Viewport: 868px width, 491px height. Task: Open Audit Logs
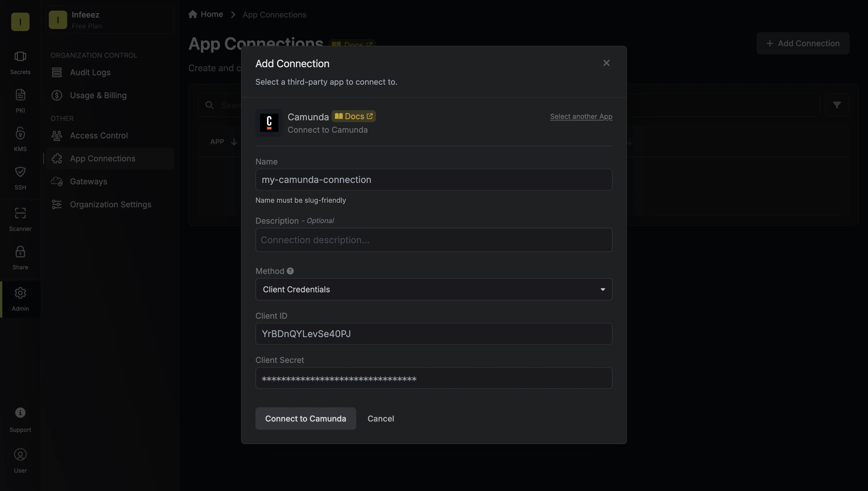coord(110,72)
